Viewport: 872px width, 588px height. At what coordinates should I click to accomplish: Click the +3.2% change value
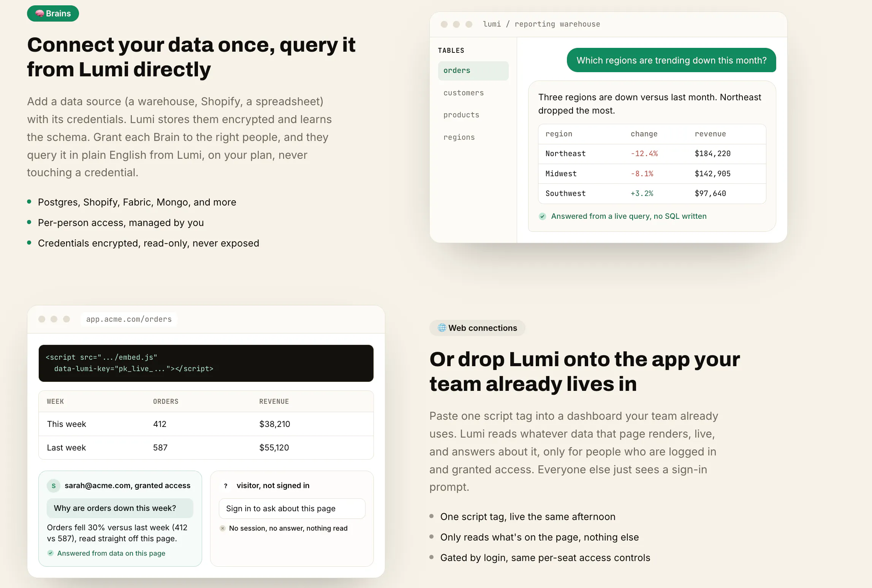click(642, 194)
